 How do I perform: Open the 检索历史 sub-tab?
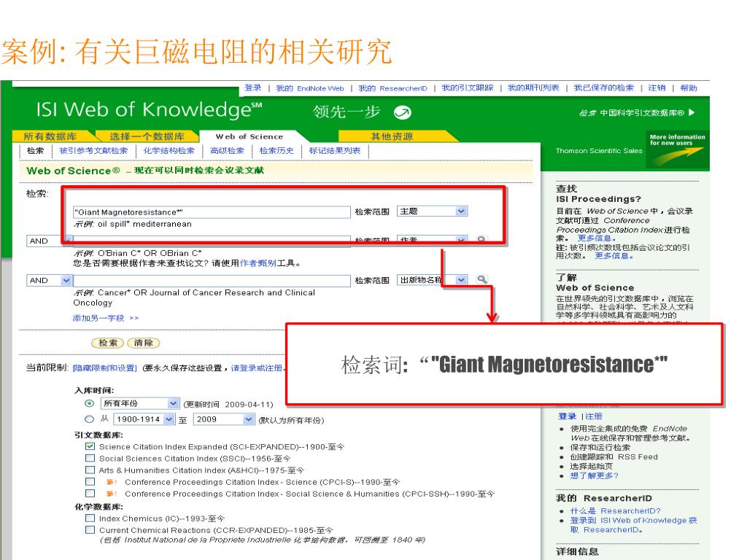point(276,150)
